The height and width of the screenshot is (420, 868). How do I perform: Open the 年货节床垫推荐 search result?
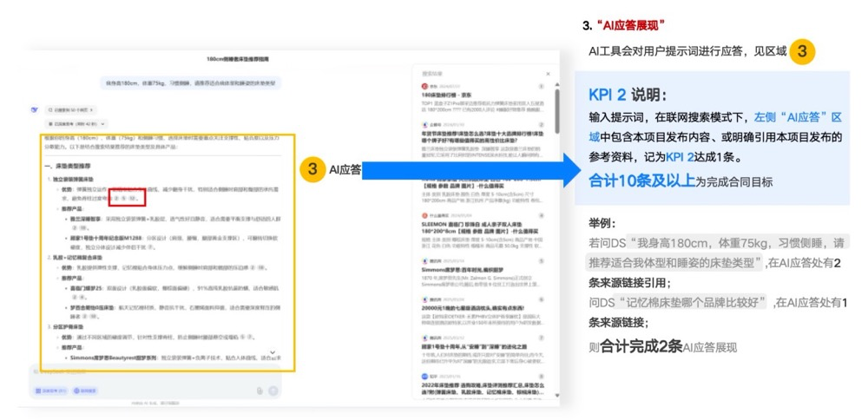coord(482,137)
